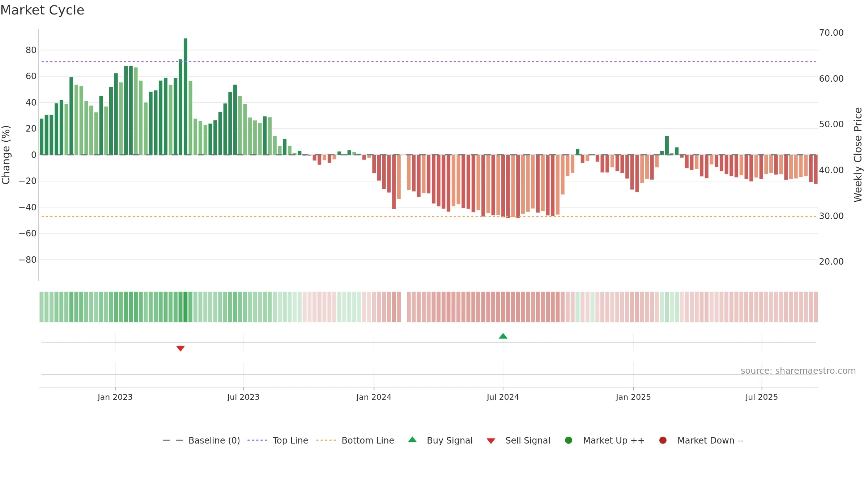Click the darkest green cell in the heat strip
Image resolution: width=868 pixels, height=488 pixels.
[x=186, y=307]
